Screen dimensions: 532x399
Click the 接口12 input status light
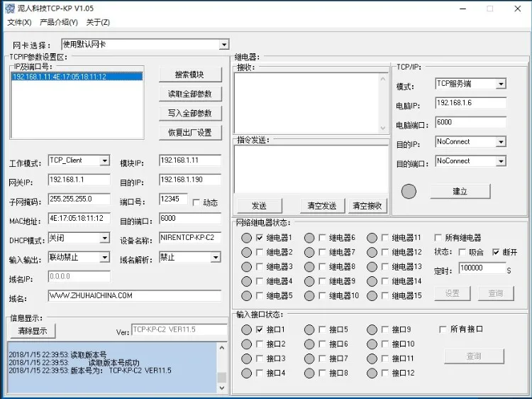pyautogui.click(x=372, y=373)
